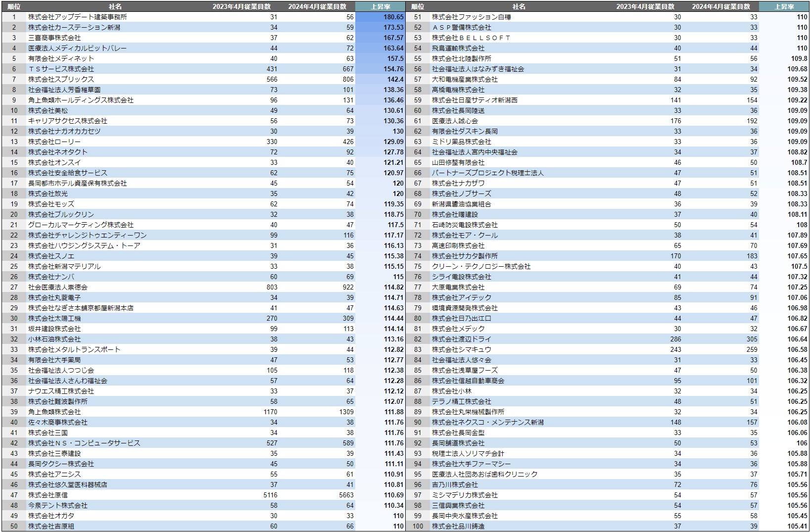Select the 株式会社ハウジングシステム・トーア cell
Screen dimensions: 810x532
click(x=84, y=245)
